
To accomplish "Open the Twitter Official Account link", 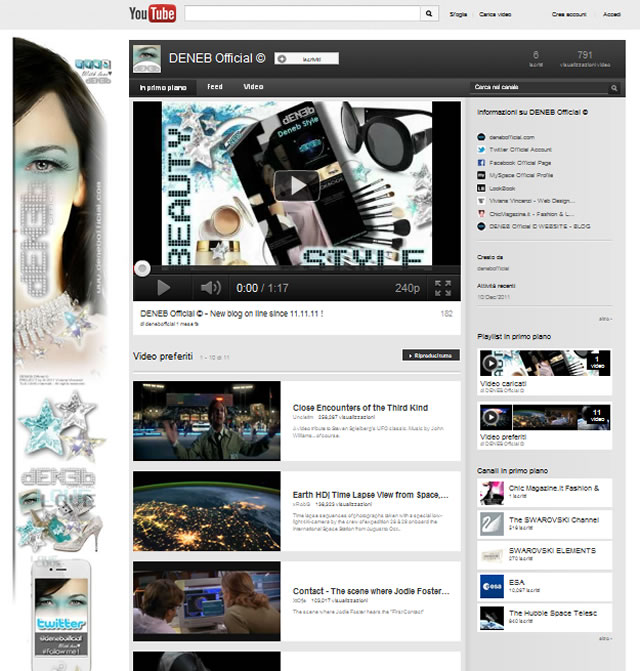I will [520, 150].
